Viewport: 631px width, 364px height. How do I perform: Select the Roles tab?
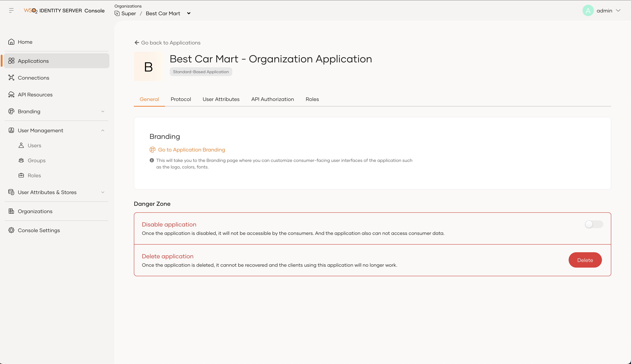pos(312,99)
